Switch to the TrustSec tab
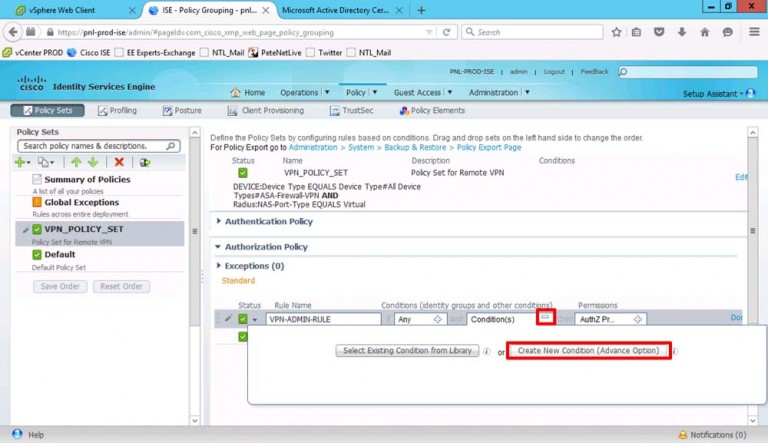Screen dimensions: 768x443 (x=352, y=110)
